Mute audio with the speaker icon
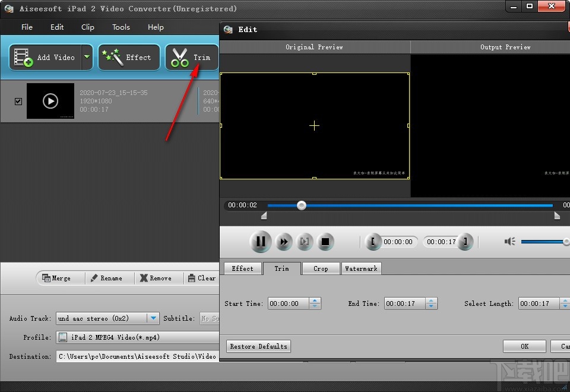This screenshot has height=392, width=570. click(x=509, y=242)
